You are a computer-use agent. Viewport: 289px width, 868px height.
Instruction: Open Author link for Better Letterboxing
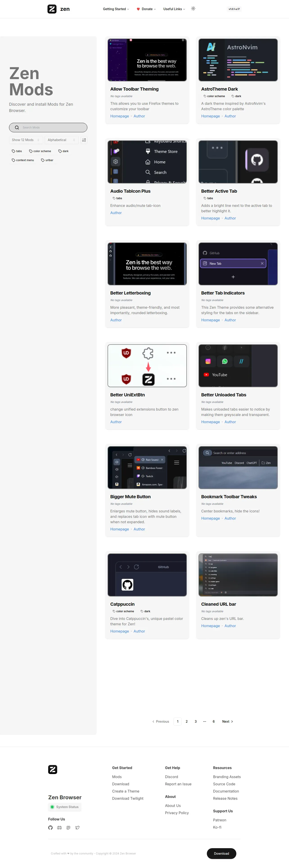tap(116, 320)
